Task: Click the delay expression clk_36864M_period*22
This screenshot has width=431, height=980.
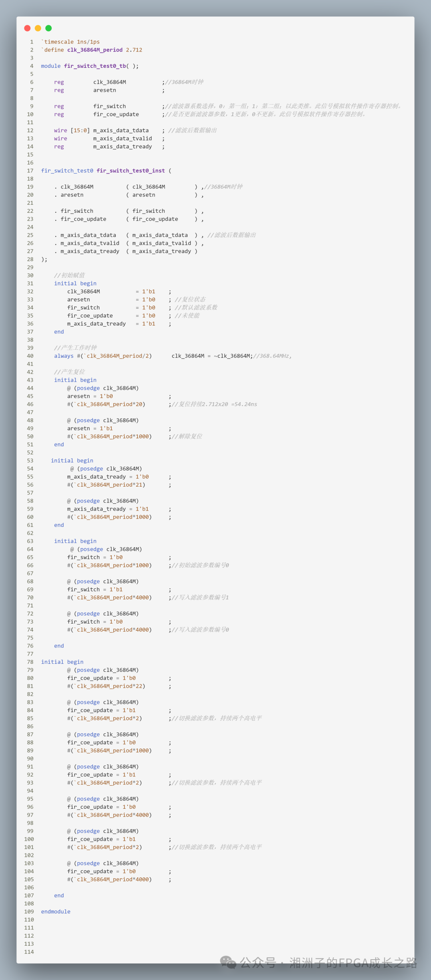Action: click(109, 686)
